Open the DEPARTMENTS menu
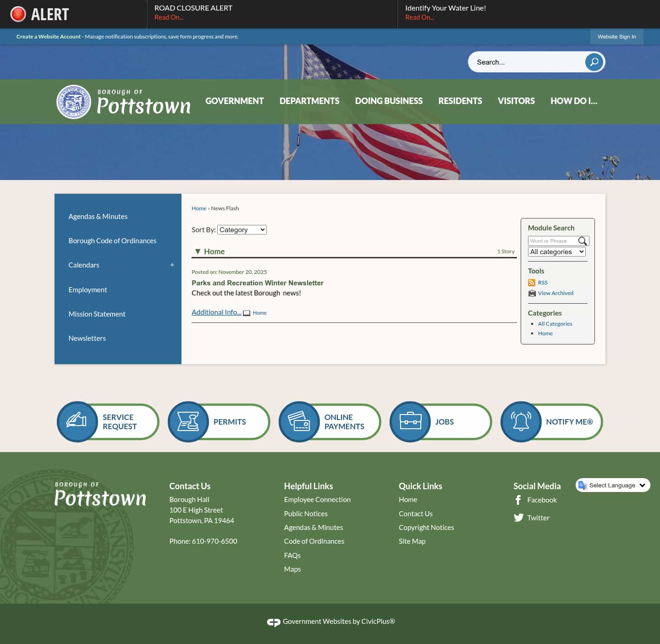660x644 pixels. click(x=309, y=101)
